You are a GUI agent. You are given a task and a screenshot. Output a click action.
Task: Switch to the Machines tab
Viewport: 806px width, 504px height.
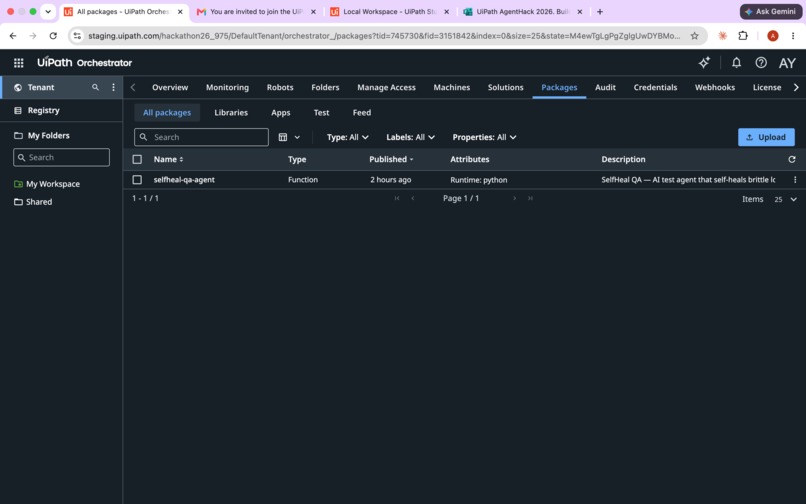pyautogui.click(x=452, y=87)
